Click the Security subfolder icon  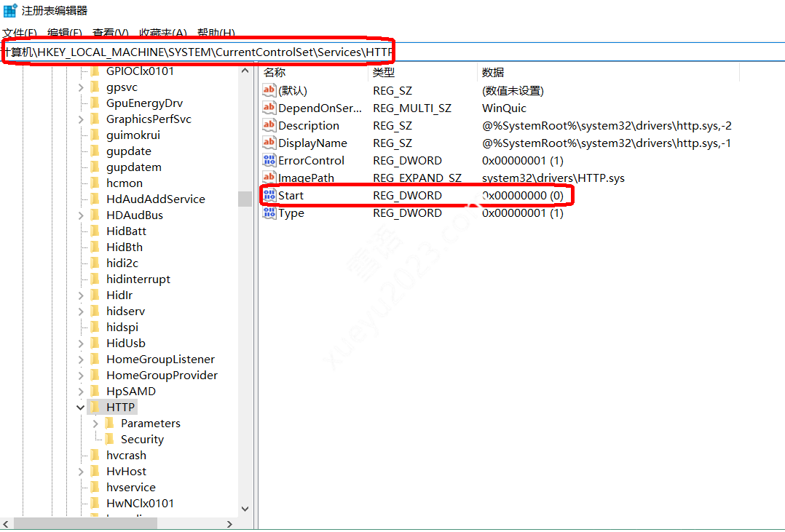click(109, 440)
